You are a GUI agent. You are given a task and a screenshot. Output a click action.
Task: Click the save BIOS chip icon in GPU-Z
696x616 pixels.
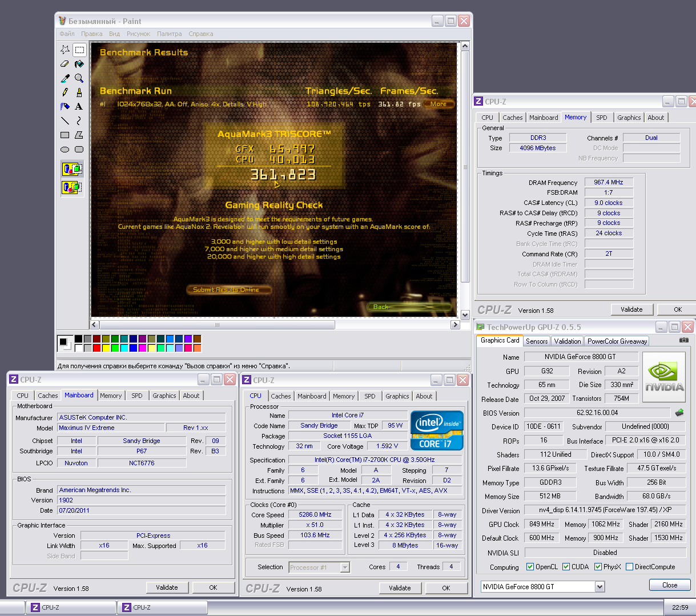coord(679,412)
